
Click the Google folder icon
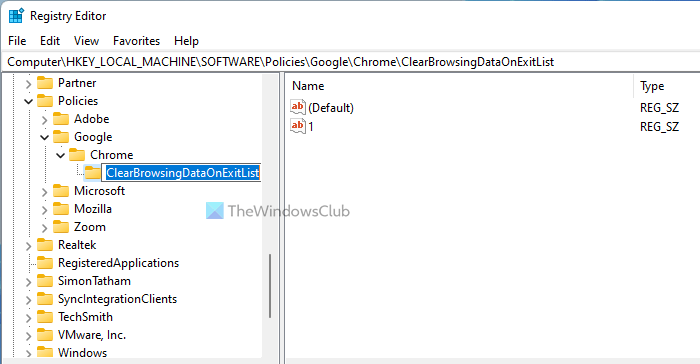tap(61, 137)
